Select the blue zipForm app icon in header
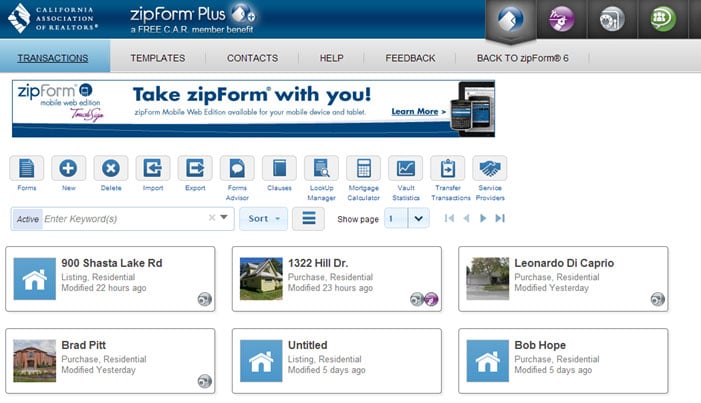This screenshot has height=403, width=701. click(x=511, y=19)
